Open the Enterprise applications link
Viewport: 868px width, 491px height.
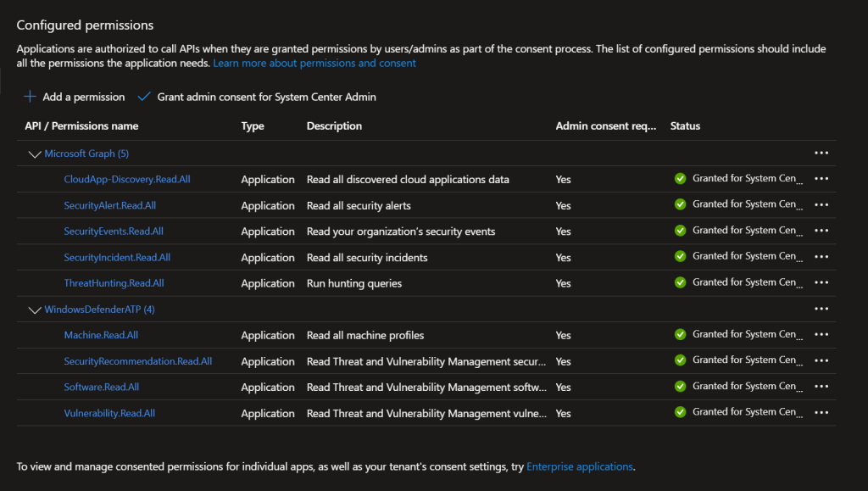579,466
